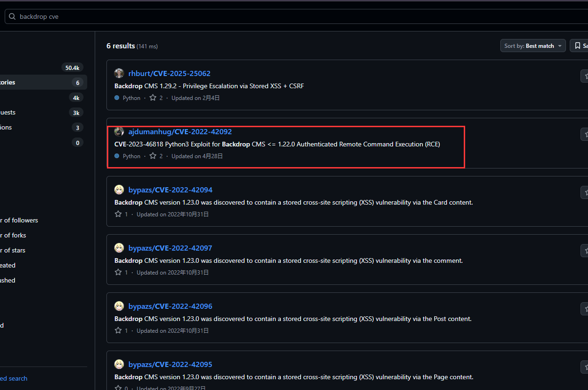Open ajdumanhug/CVE-2022-42092 repository link
The image size is (588, 390).
(180, 131)
